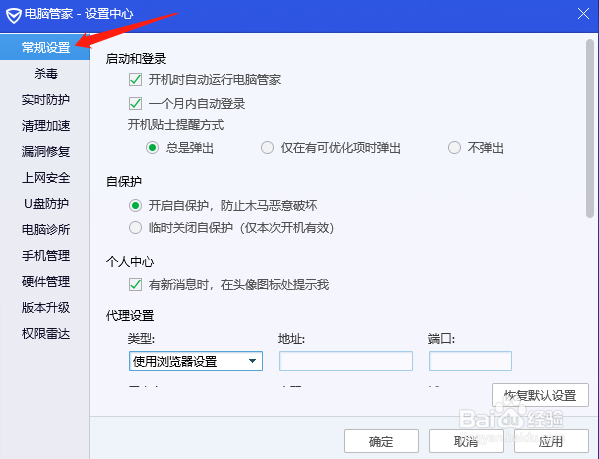Click 恢复默认设置 button

540,395
